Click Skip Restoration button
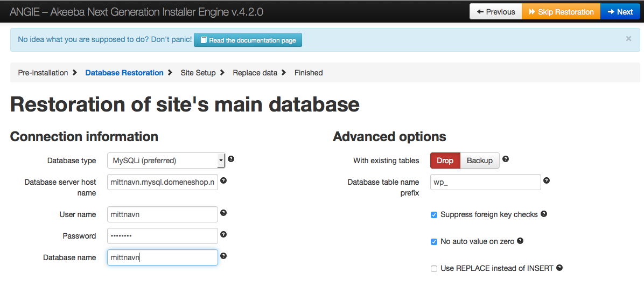Viewport: 644px width, 286px height. (561, 11)
